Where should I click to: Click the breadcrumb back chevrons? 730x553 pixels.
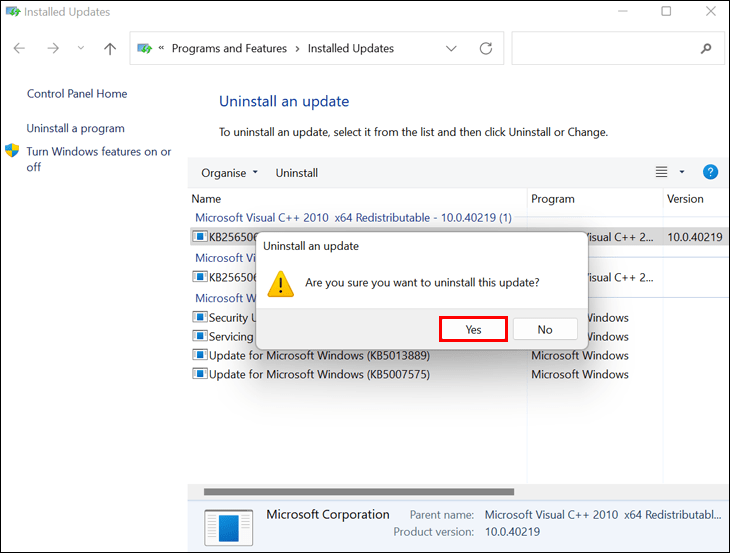click(x=161, y=47)
